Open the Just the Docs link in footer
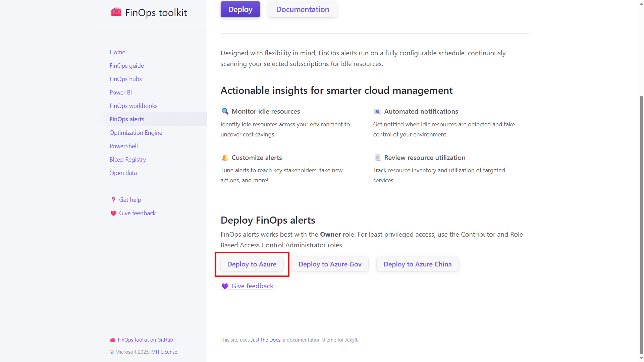644x362 pixels. click(x=265, y=340)
